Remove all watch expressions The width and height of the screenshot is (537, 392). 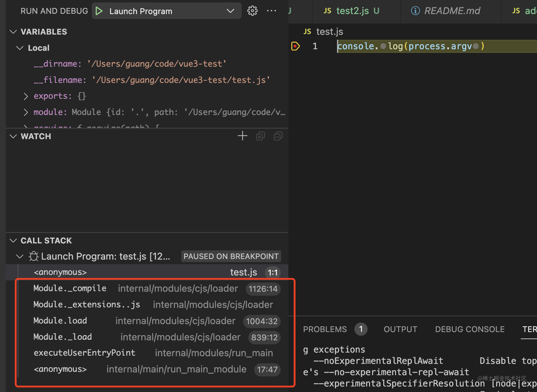260,136
